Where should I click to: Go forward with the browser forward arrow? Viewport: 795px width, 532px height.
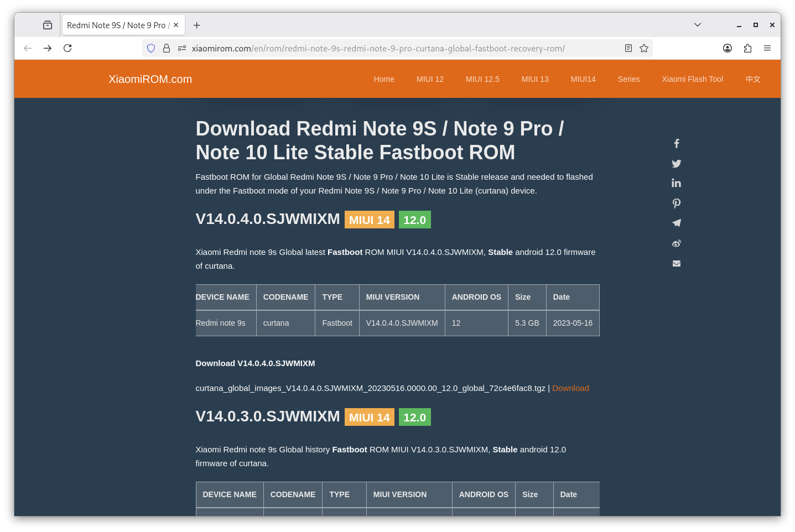pyautogui.click(x=48, y=48)
